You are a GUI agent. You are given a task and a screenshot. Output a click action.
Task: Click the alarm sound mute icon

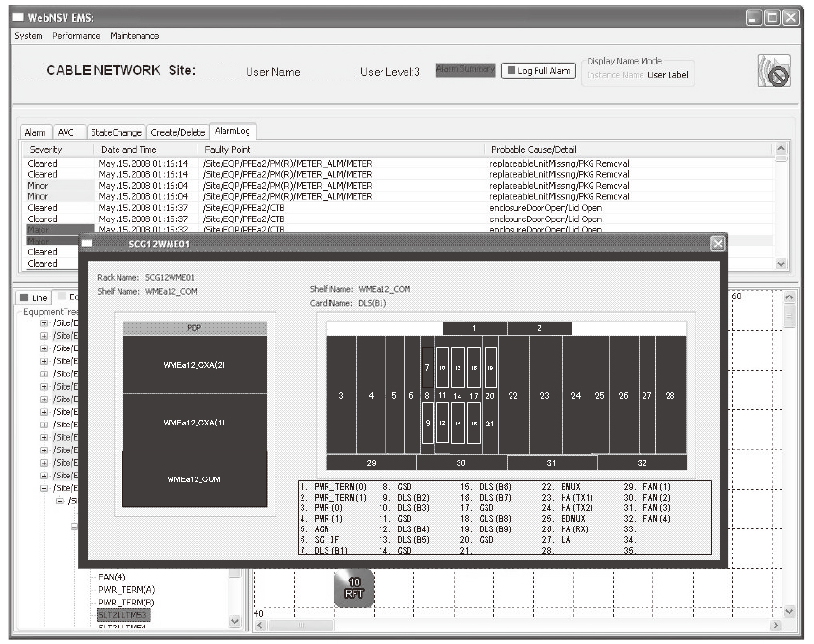[x=775, y=70]
